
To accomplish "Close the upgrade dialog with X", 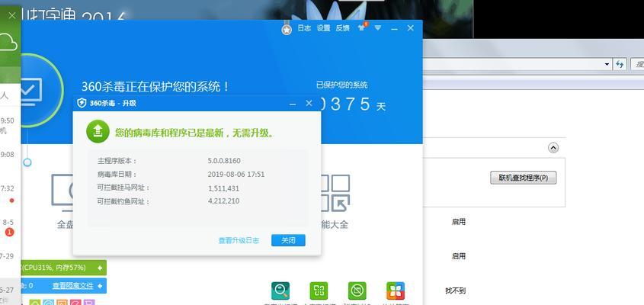I will tap(309, 103).
